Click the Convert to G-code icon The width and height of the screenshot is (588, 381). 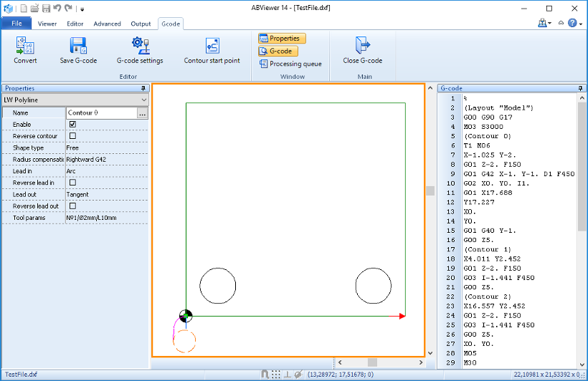(25, 46)
